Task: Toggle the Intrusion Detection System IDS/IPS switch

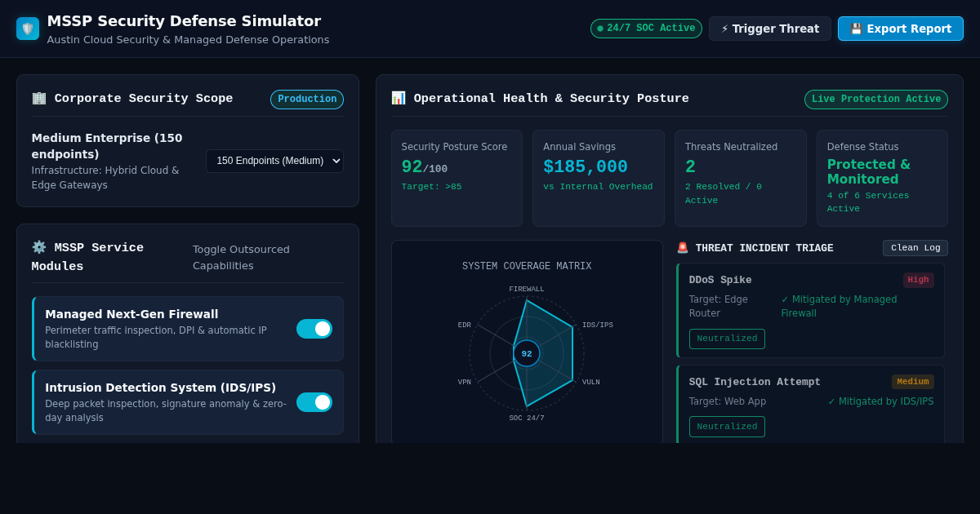Action: (x=314, y=402)
